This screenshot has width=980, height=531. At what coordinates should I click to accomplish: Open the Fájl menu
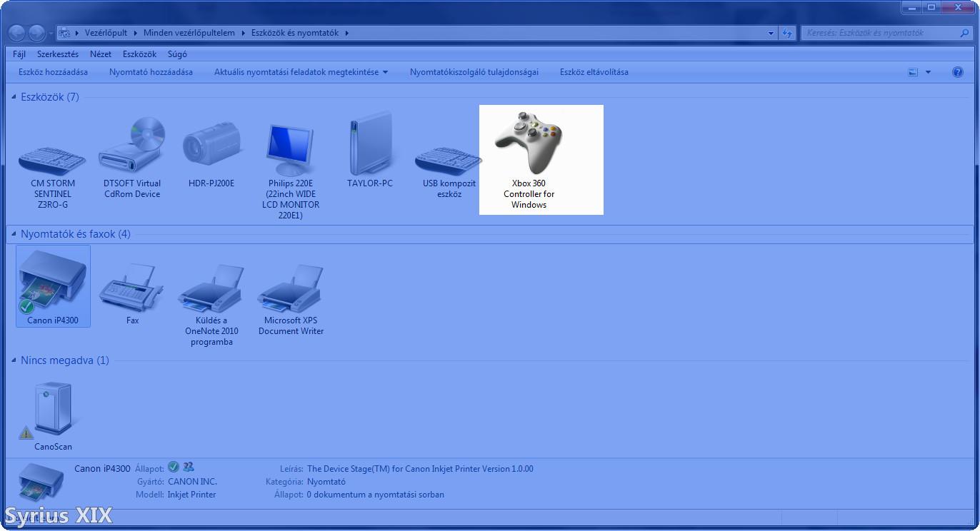tap(19, 54)
